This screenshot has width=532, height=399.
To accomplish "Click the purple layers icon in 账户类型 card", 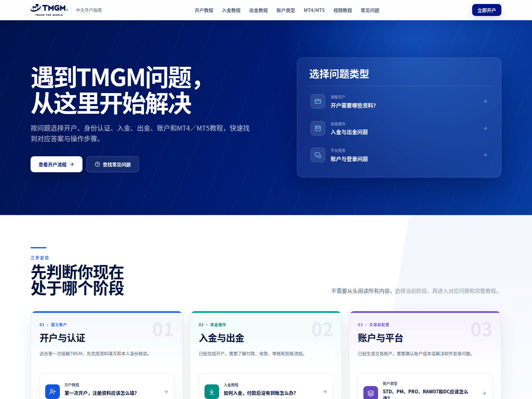I will click(371, 393).
